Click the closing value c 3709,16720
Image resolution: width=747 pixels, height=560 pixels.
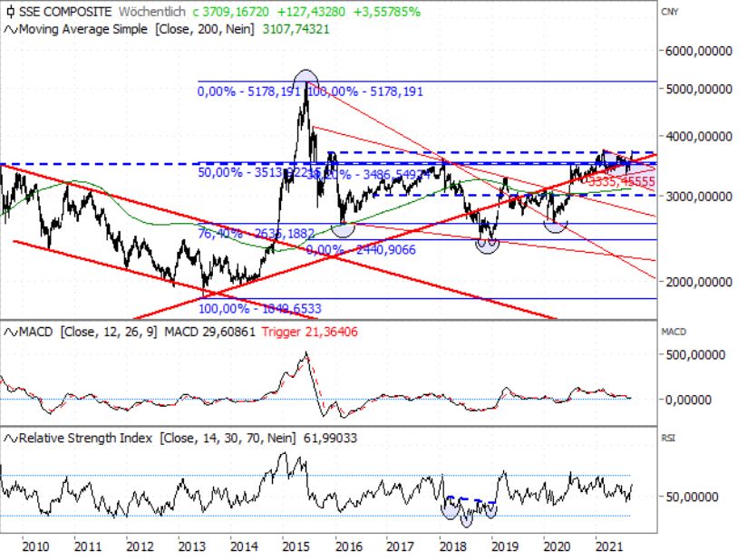[230, 12]
